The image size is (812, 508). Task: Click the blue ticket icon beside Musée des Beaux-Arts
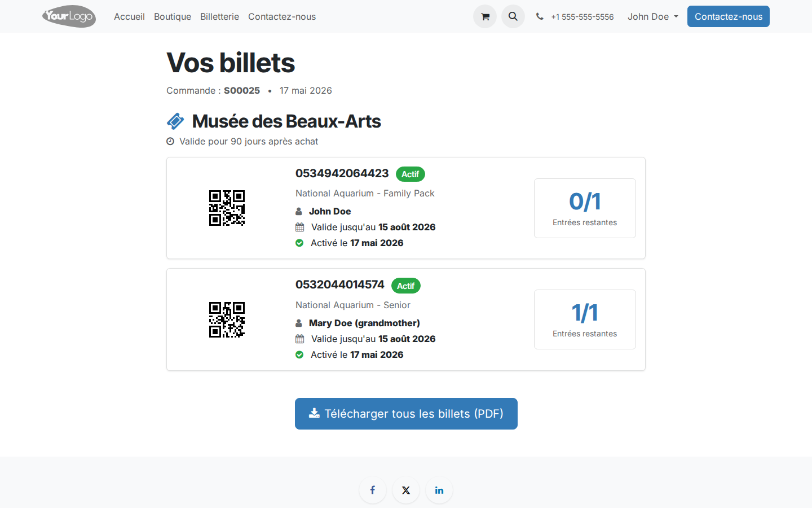[x=175, y=121]
